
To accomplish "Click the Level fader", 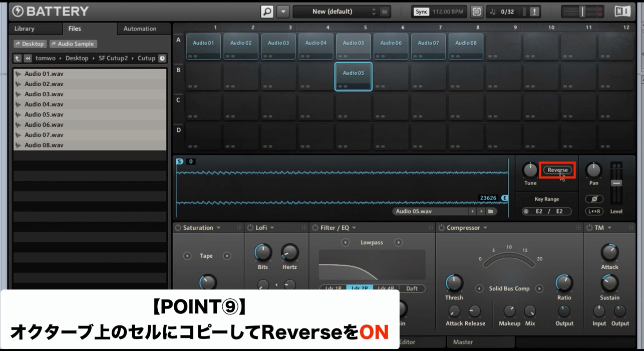I will [616, 183].
